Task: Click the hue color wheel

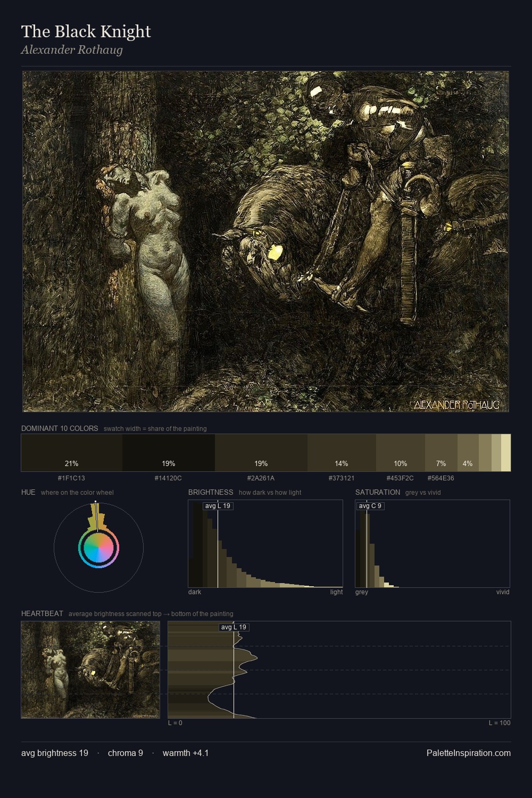Action: coord(98,547)
